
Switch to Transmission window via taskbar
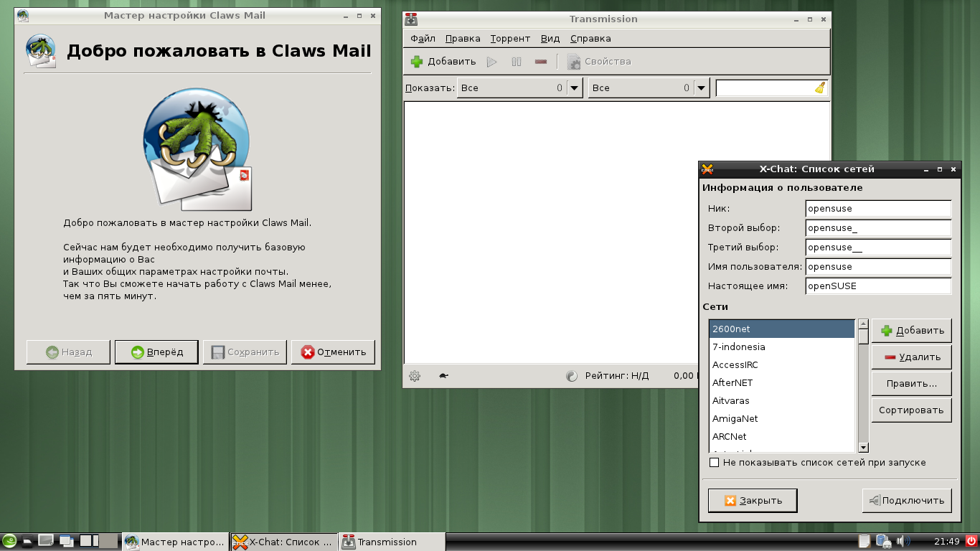392,542
